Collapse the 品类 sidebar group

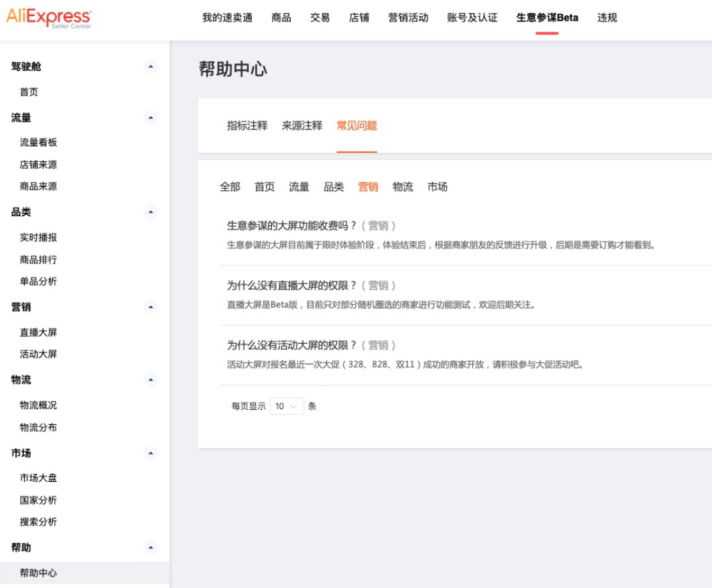[151, 212]
